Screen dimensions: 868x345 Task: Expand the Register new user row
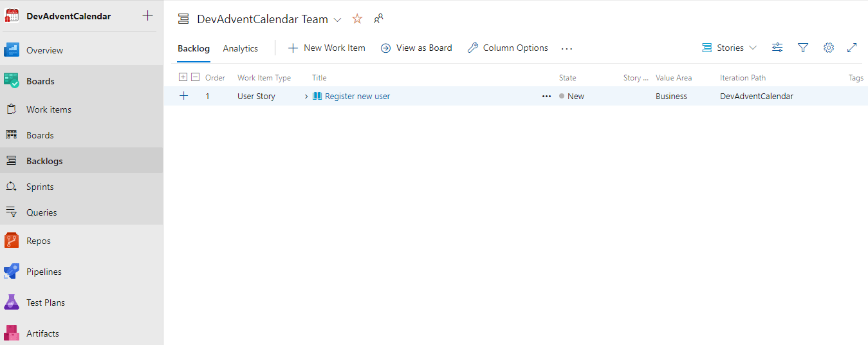point(306,97)
